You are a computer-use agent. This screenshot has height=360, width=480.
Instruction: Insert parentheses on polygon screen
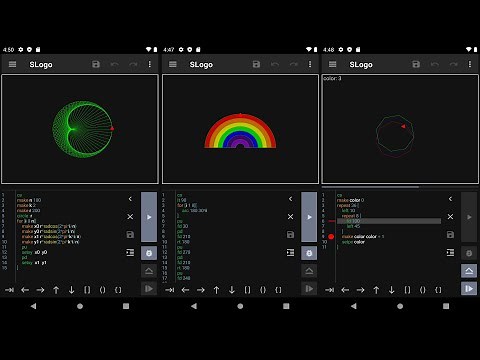(423, 290)
